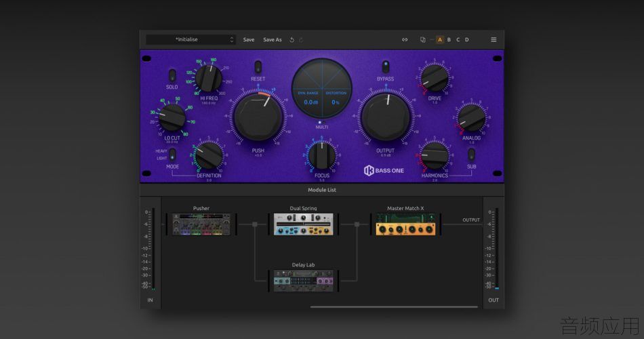
Task: Click the OUT level meter
Action: coord(496,249)
